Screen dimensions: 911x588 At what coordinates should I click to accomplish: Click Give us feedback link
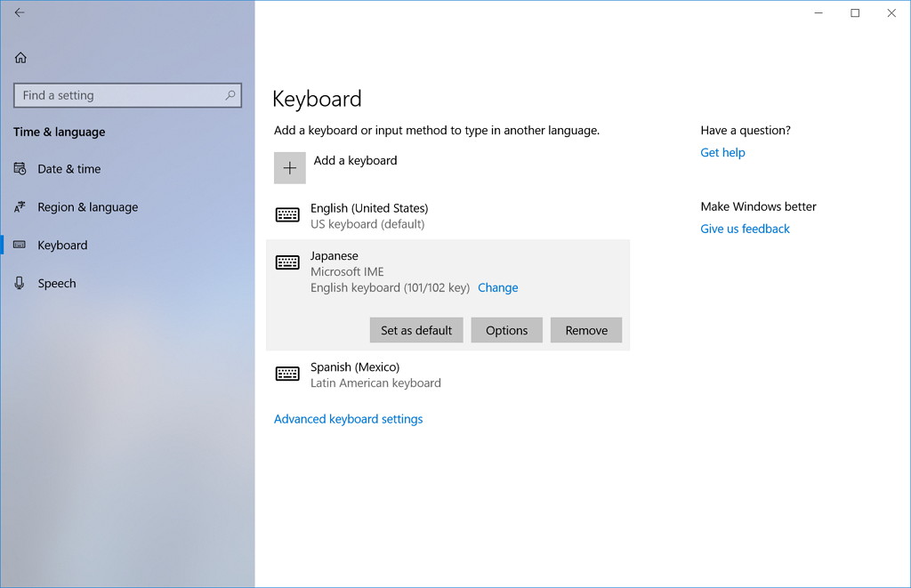pyautogui.click(x=745, y=229)
